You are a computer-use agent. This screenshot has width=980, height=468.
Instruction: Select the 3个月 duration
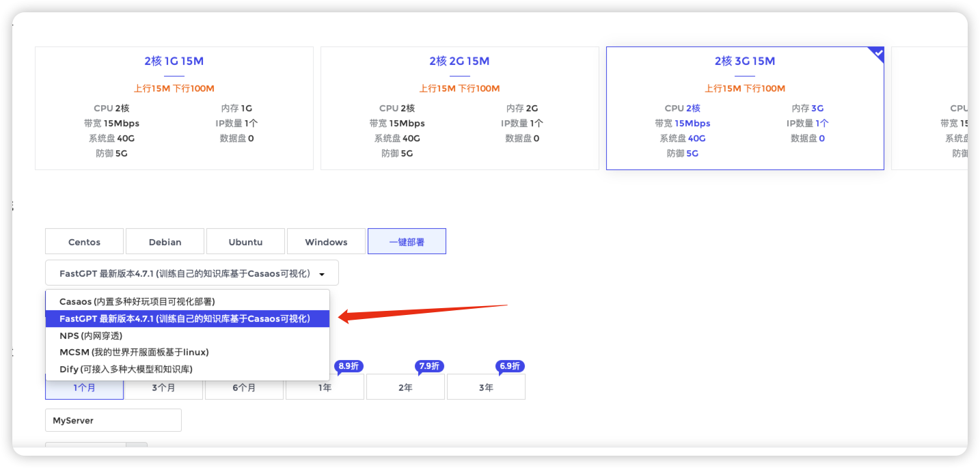tap(163, 387)
